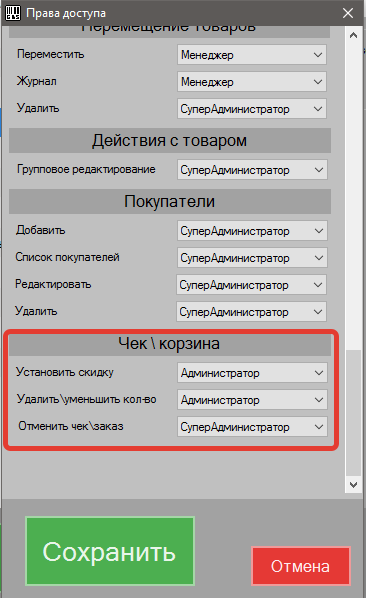Open the Отменить чек\заказ role dropdown

pos(252,427)
